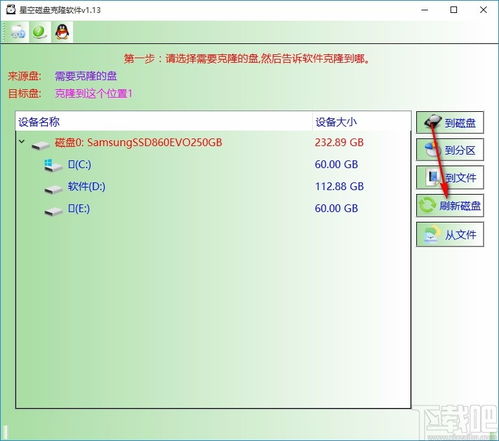Screen dimensions: 499x441
Task: Select the 软件(D:) partition
Action: pos(213,186)
